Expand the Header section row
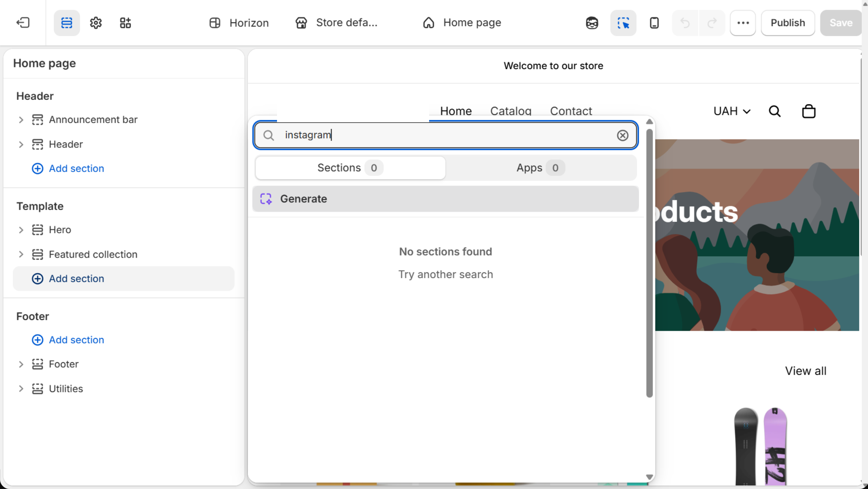 21,144
